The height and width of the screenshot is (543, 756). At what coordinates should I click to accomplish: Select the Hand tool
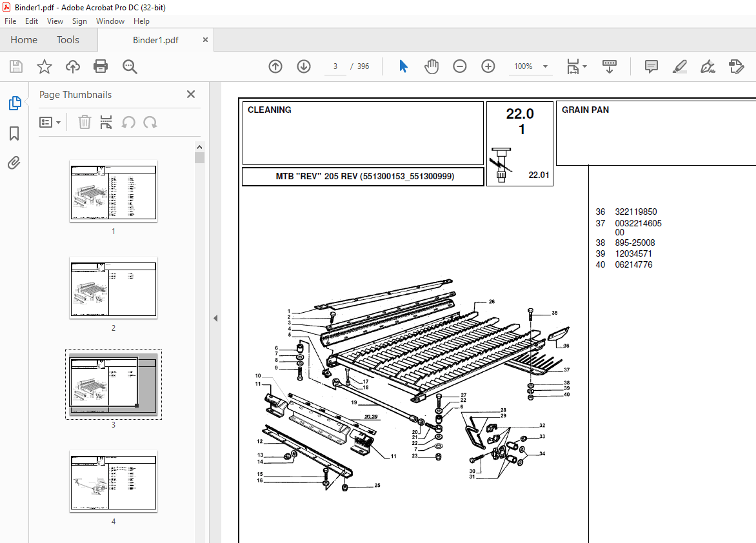pyautogui.click(x=432, y=66)
